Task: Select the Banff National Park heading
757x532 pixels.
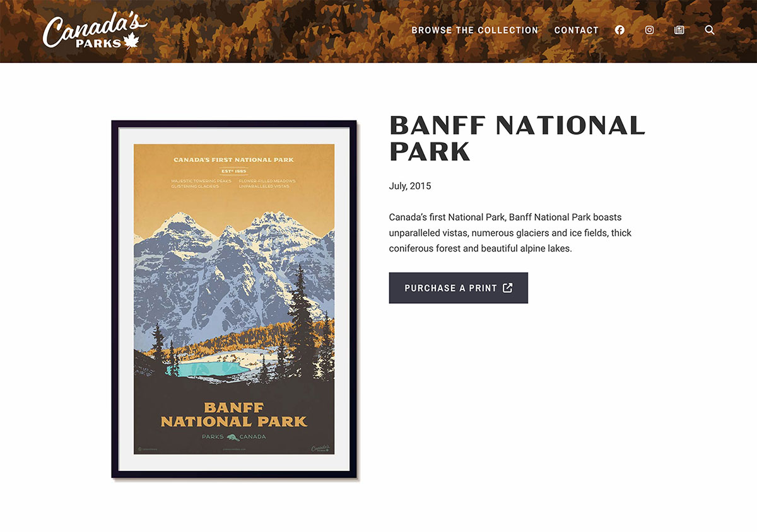Action: point(517,139)
